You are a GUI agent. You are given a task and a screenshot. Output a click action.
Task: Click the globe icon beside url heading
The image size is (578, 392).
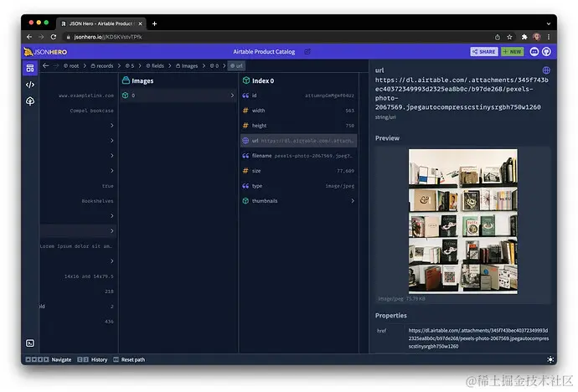pyautogui.click(x=546, y=70)
